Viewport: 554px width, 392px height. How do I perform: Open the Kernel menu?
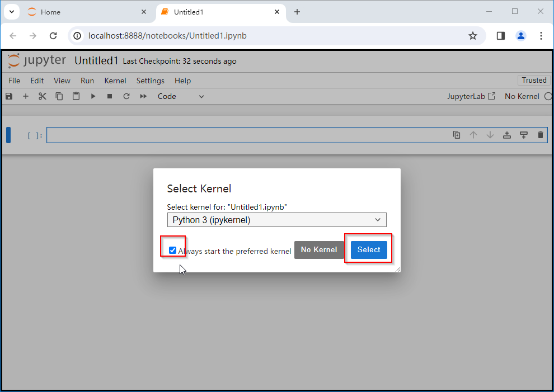115,81
